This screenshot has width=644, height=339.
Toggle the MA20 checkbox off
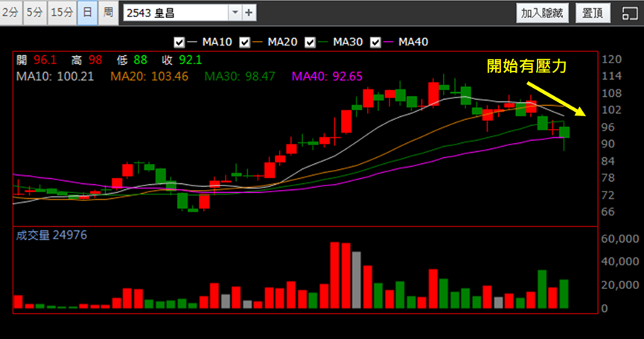245,42
